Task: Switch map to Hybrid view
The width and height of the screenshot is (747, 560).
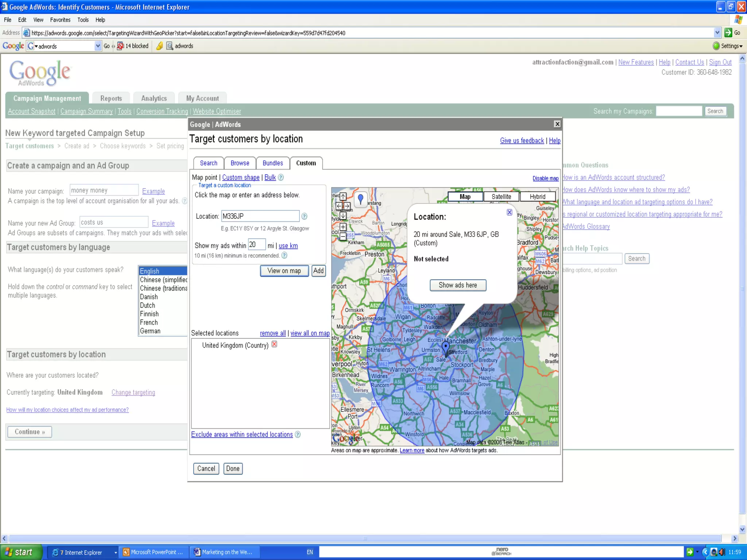Action: (537, 197)
